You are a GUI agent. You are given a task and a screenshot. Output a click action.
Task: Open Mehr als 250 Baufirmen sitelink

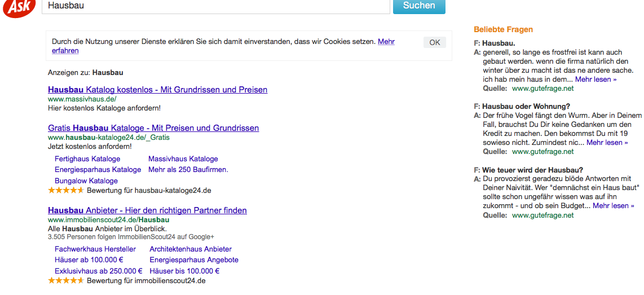[188, 169]
